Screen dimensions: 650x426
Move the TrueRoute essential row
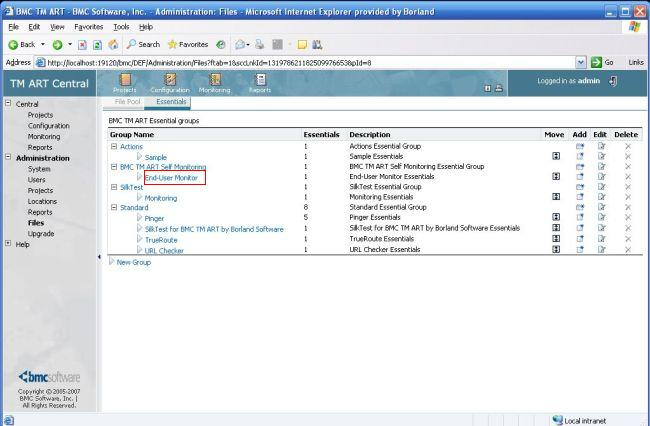point(556,239)
